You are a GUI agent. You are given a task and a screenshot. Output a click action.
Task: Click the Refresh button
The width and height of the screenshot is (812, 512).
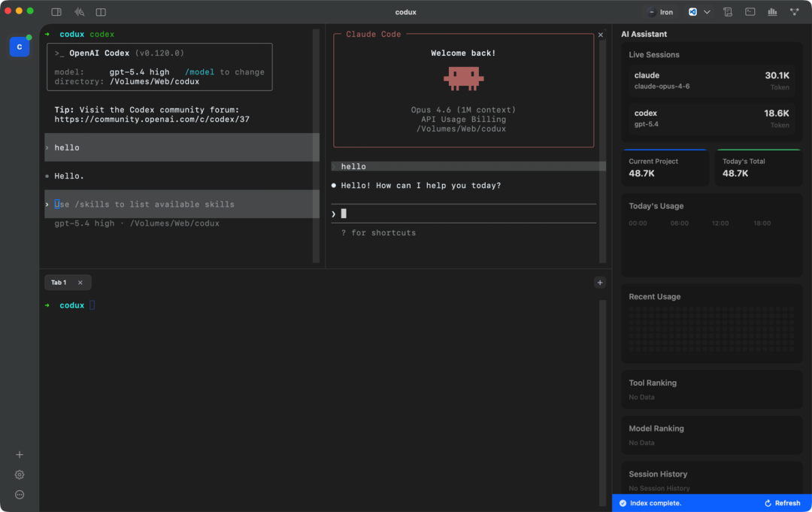click(x=783, y=503)
